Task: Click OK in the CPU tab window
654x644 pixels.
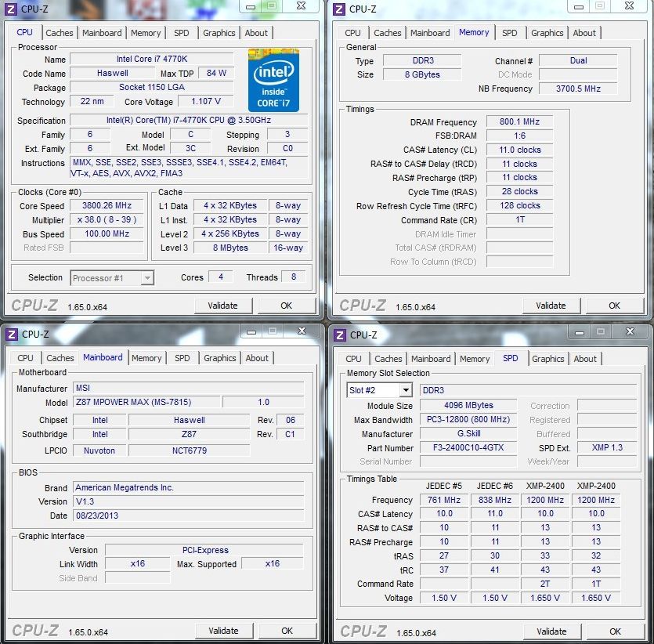Action: [x=286, y=306]
